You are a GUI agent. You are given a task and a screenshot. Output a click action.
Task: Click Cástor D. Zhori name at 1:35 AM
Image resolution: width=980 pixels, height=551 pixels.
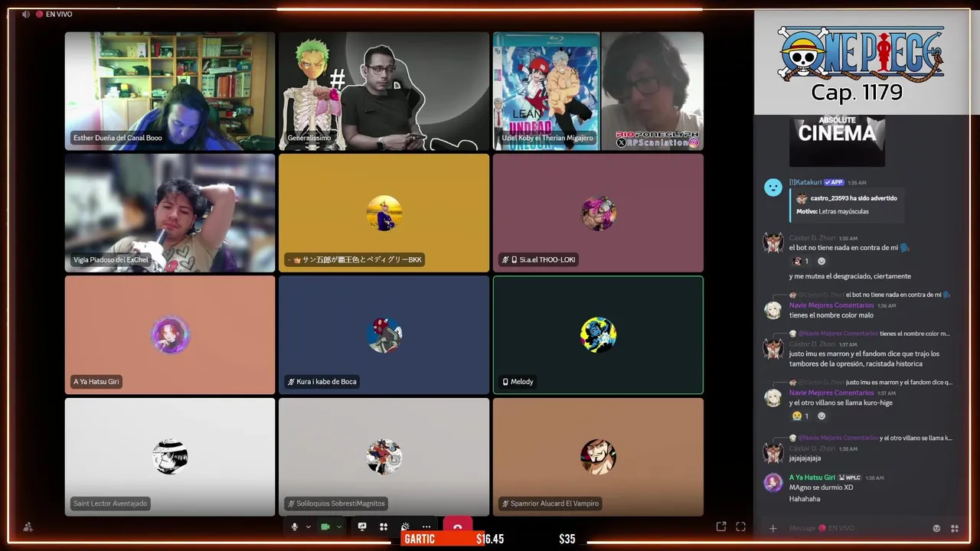click(812, 238)
